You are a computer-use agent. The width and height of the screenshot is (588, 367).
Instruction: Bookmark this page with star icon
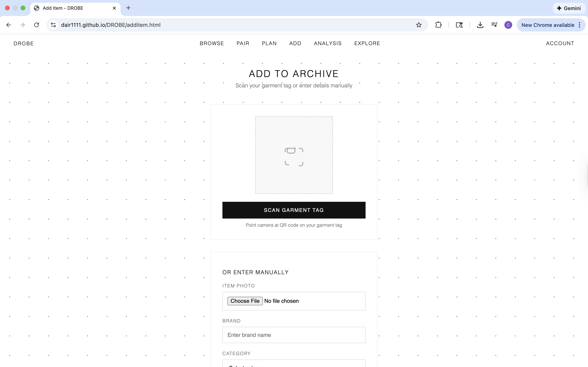click(419, 25)
